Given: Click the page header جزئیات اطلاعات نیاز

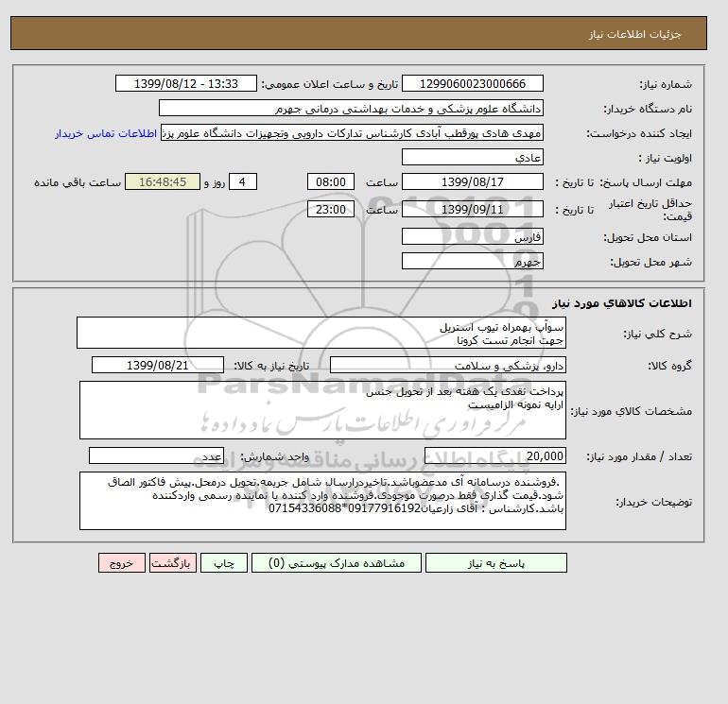Looking at the screenshot, I should (x=635, y=34).
